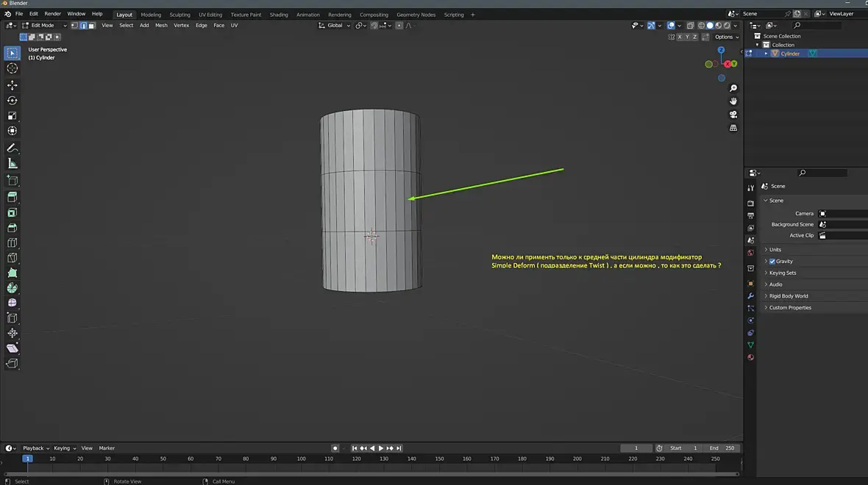Select the Knife tool
This screenshot has height=485, width=868.
[x=13, y=258]
